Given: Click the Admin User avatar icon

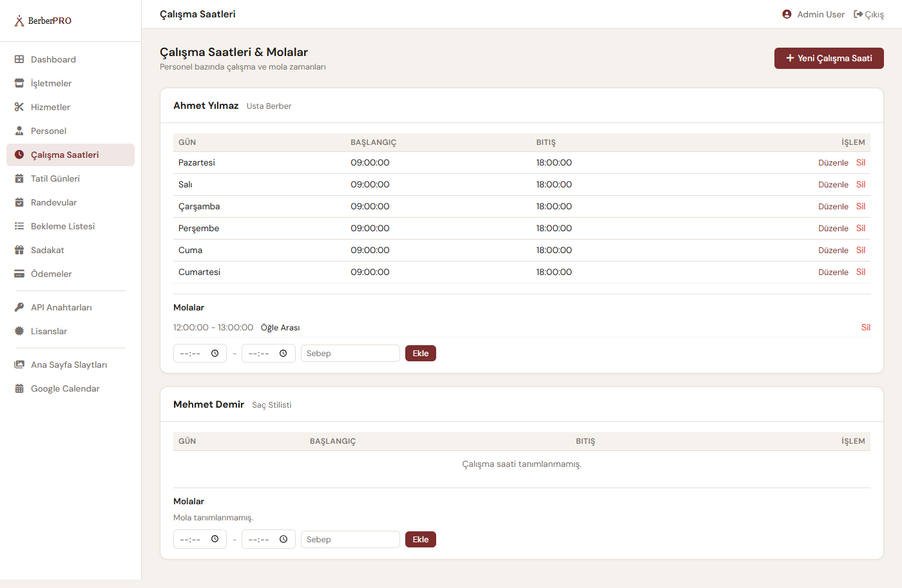Looking at the screenshot, I should pyautogui.click(x=787, y=14).
